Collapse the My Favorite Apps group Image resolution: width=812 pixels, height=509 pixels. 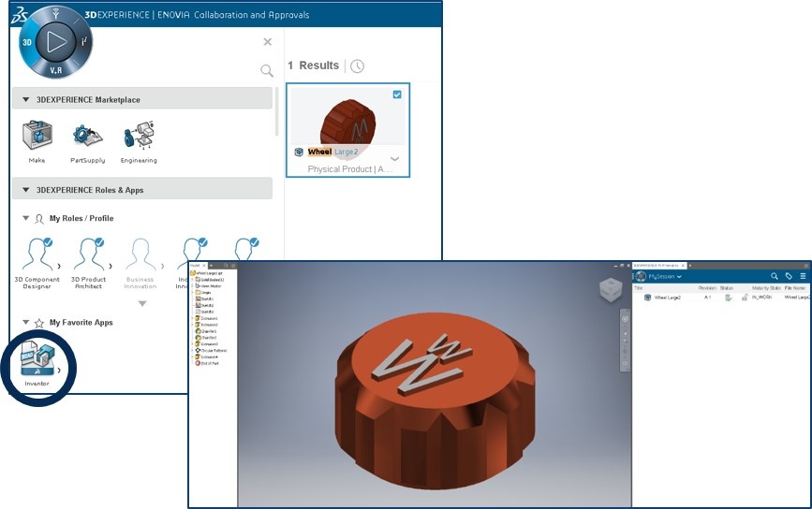click(25, 322)
